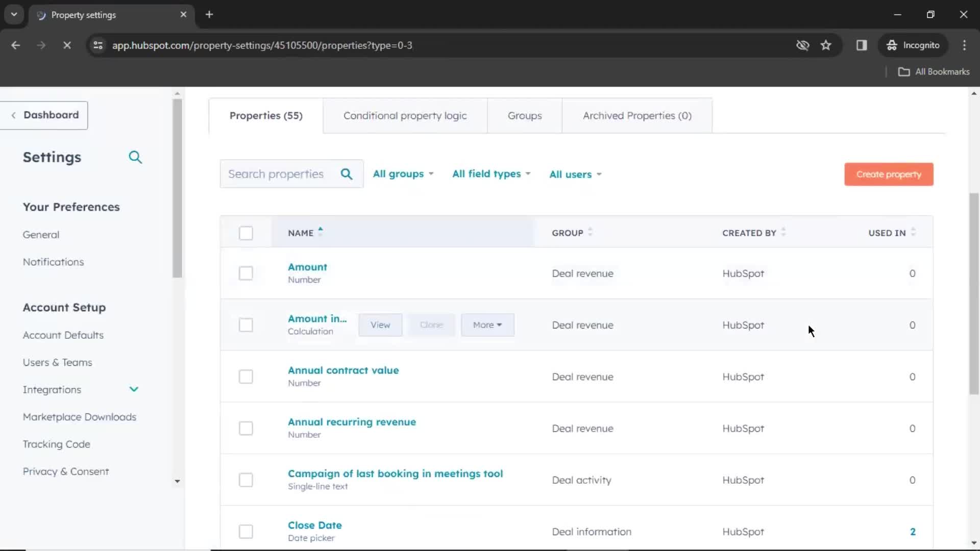This screenshot has width=980, height=551.
Task: Open the Annual recurring revenue property
Action: 352,422
